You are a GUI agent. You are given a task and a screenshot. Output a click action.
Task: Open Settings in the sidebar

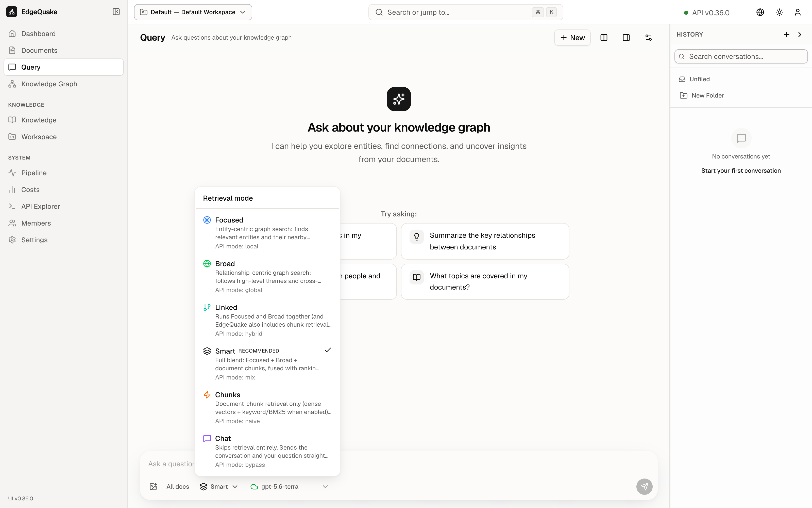(x=63, y=240)
